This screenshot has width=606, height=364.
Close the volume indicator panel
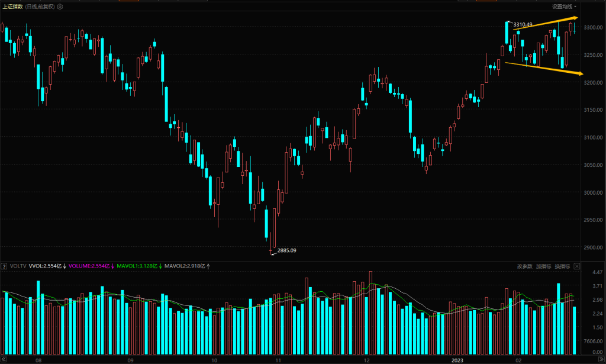(x=576, y=266)
